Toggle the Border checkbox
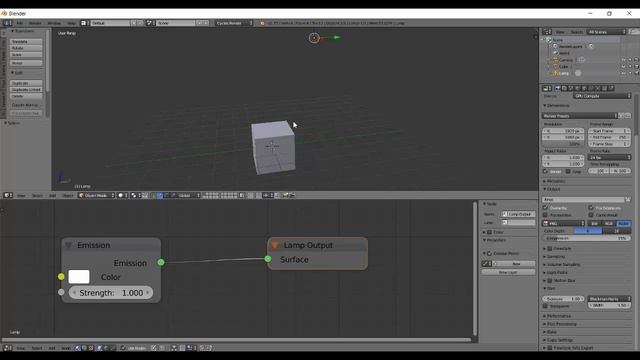The image size is (640, 360). pyautogui.click(x=546, y=171)
